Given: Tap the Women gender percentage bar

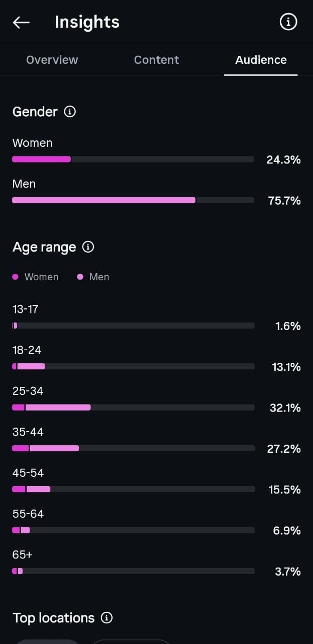Looking at the screenshot, I should [133, 159].
